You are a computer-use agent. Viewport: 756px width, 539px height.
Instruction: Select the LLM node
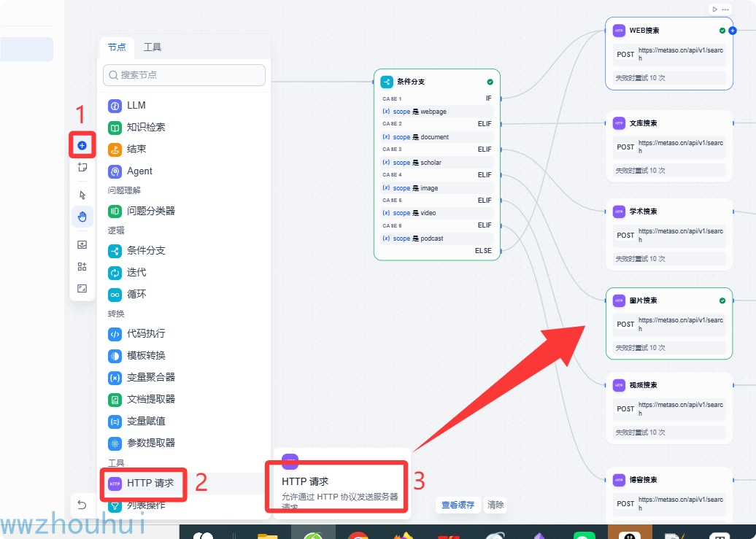pos(184,106)
